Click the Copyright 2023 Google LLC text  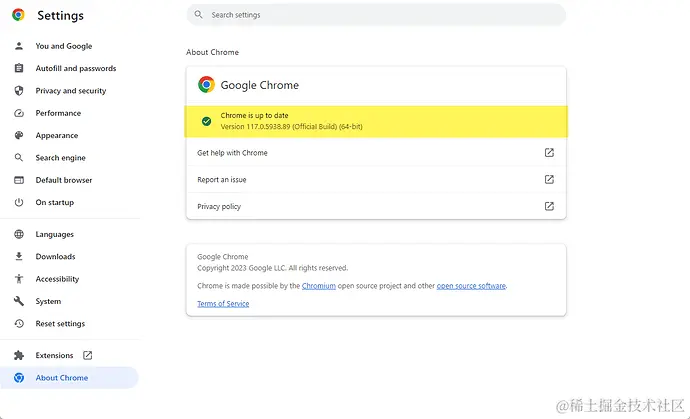272,268
